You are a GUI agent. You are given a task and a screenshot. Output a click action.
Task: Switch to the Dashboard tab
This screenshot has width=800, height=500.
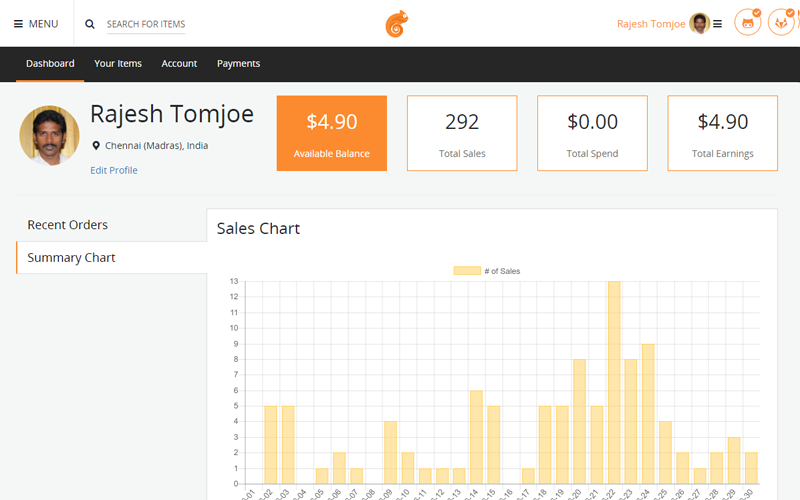(x=50, y=64)
